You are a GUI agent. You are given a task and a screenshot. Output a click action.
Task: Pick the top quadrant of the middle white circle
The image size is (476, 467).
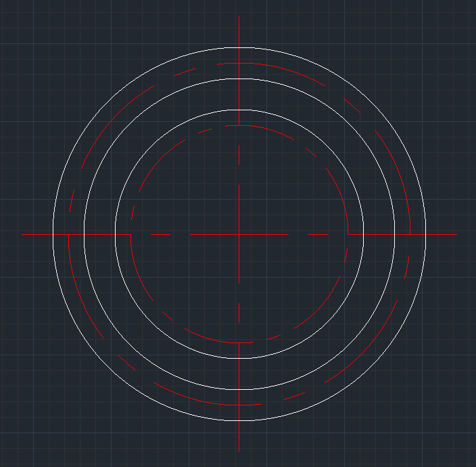point(239,79)
